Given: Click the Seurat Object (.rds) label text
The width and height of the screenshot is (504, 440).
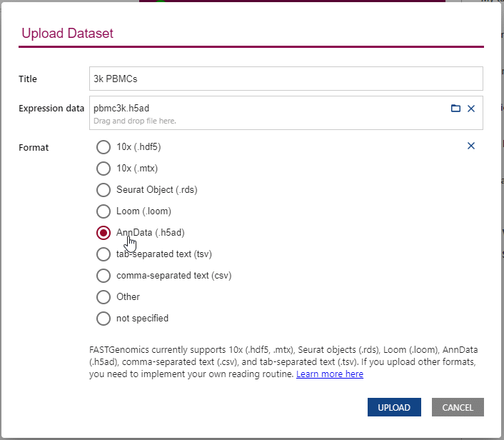Looking at the screenshot, I should (x=157, y=190).
